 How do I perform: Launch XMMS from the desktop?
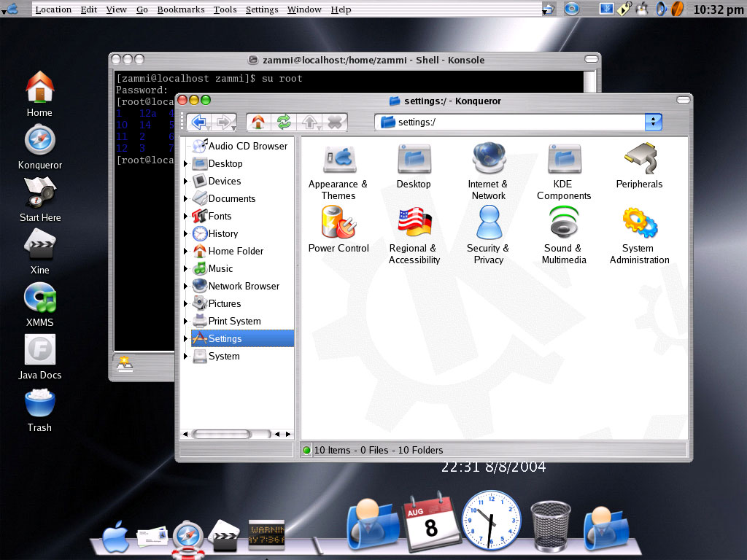click(x=40, y=304)
